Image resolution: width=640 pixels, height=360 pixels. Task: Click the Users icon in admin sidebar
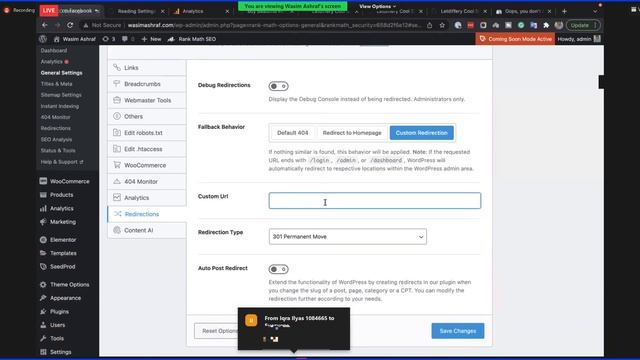pos(43,325)
